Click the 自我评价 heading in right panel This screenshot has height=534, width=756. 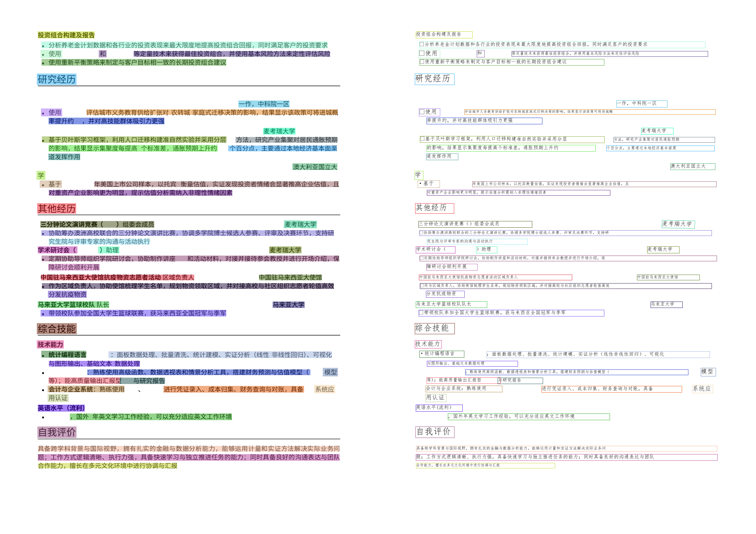[x=434, y=432]
